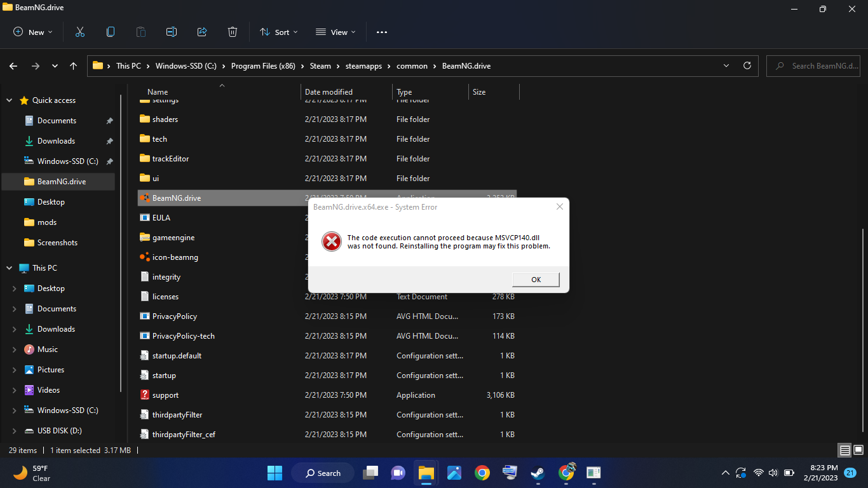Image resolution: width=868 pixels, height=488 pixels.
Task: Click steamapps in the address path
Action: [363, 66]
